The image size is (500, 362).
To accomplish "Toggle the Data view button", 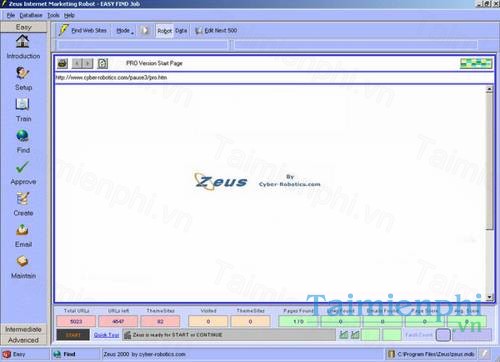I will click(x=181, y=31).
